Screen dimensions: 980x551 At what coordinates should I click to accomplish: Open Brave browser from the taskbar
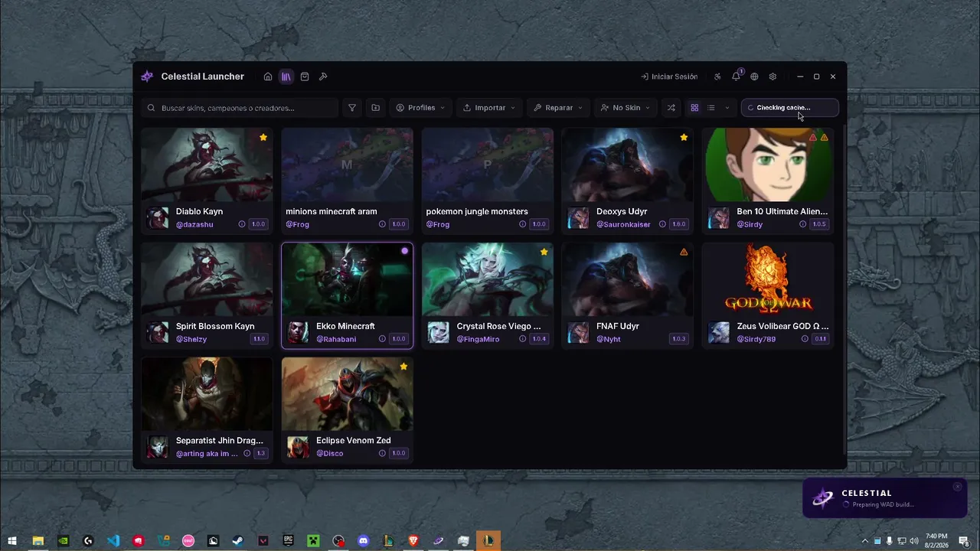pos(413,541)
